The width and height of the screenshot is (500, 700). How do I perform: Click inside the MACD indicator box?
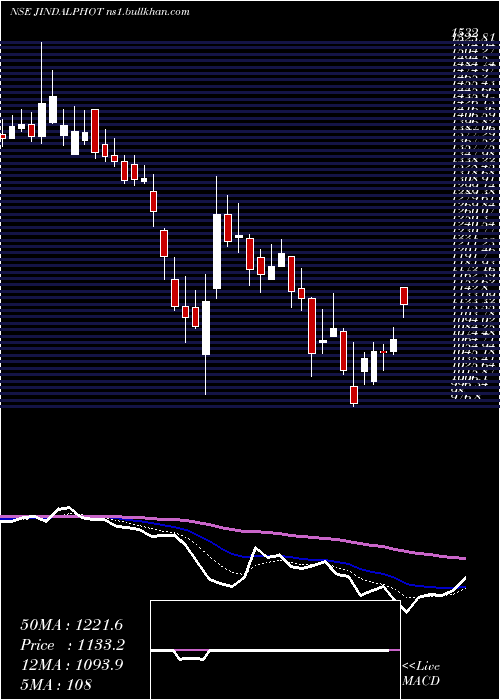pos(275,650)
